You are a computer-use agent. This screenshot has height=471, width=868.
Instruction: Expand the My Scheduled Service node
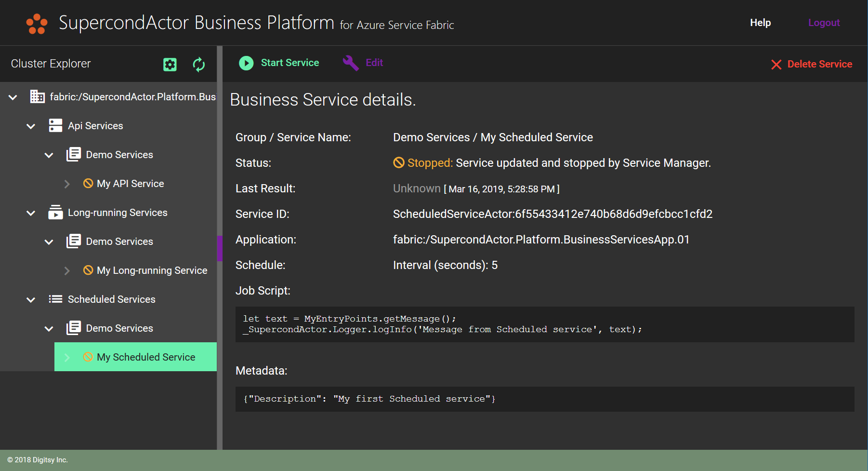click(x=67, y=357)
